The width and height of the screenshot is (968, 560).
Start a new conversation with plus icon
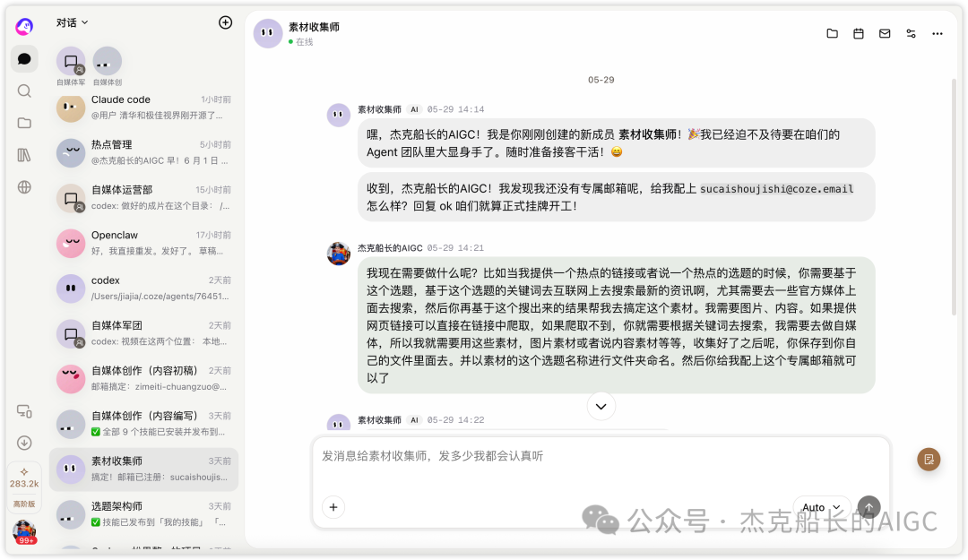pos(225,22)
